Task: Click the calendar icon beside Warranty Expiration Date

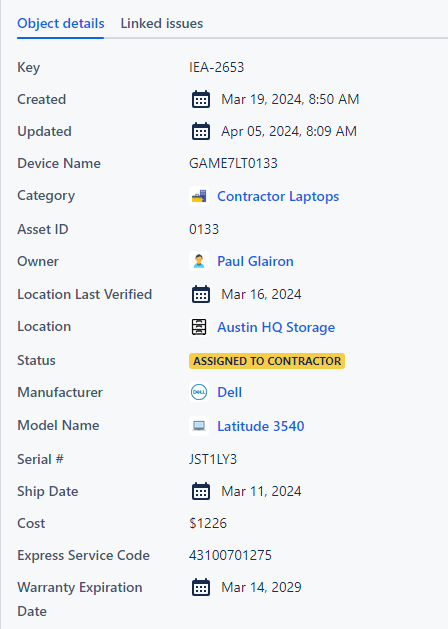Action: (x=201, y=587)
